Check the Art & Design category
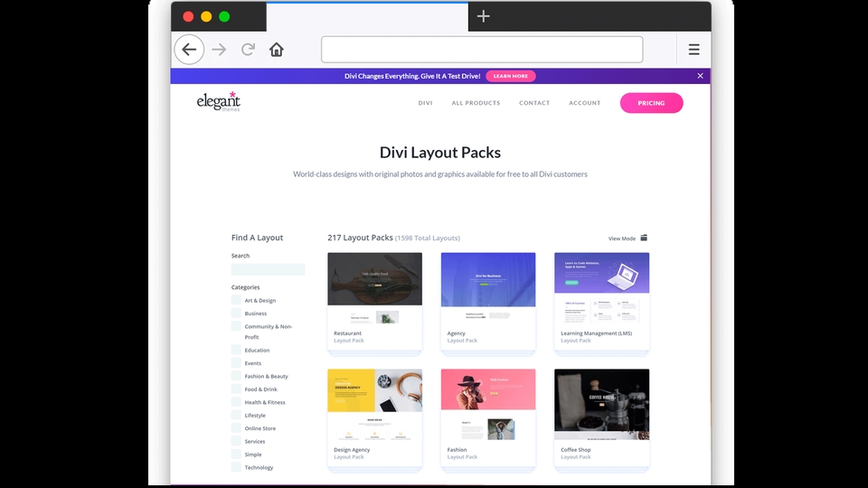The height and width of the screenshot is (488, 868). (236, 300)
